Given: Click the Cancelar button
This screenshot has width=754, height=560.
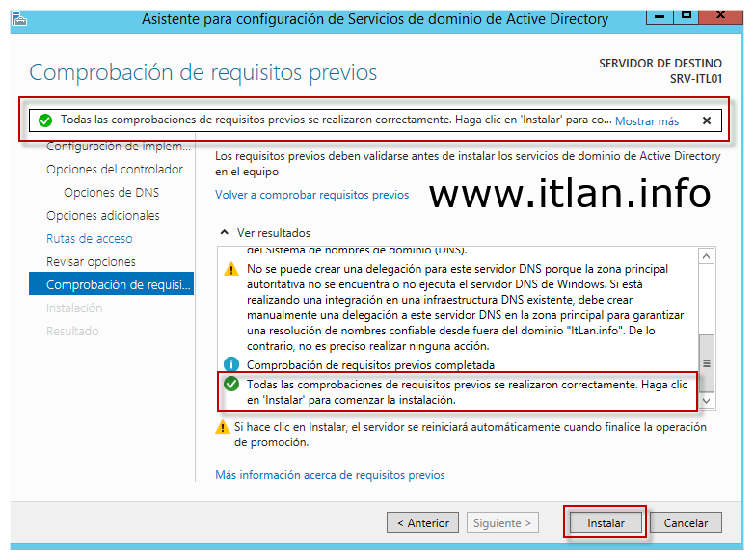Looking at the screenshot, I should point(686,523).
